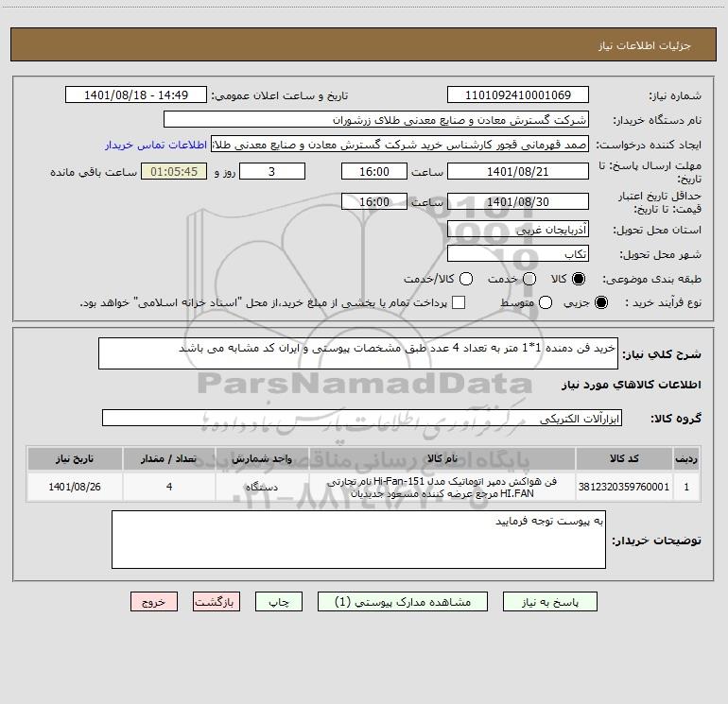Click the need number field 1101092410001069
Image resolution: width=728 pixels, height=704 pixels.
point(518,95)
